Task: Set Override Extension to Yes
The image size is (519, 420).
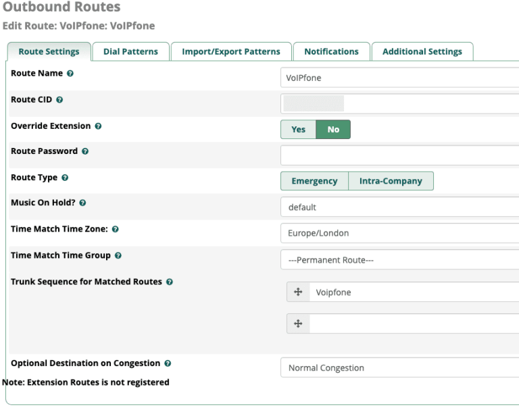Action: (298, 130)
